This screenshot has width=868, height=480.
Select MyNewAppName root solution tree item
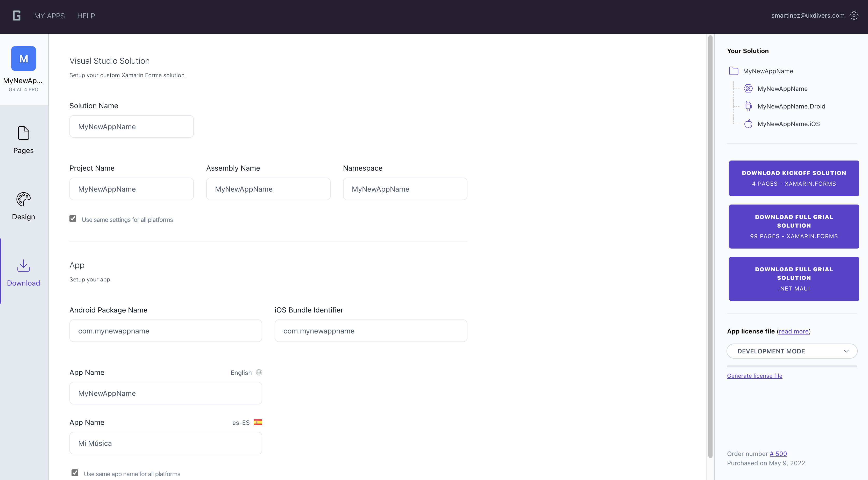(x=768, y=71)
